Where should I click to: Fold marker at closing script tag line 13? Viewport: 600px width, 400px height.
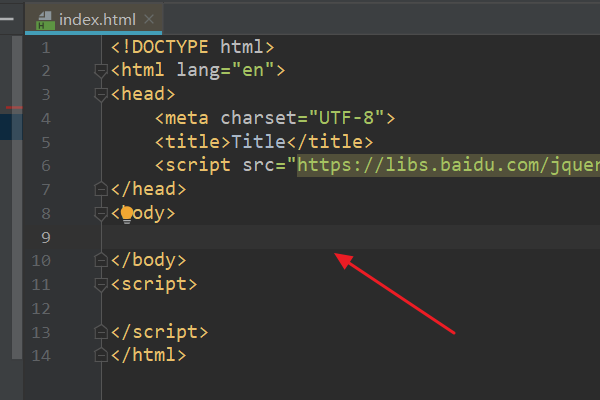pos(101,332)
